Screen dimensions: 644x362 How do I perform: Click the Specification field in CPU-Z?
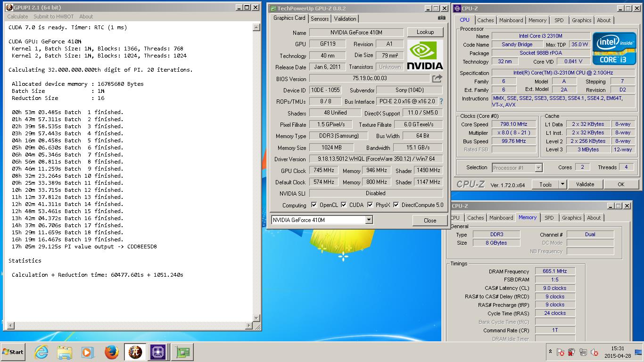click(x=563, y=73)
